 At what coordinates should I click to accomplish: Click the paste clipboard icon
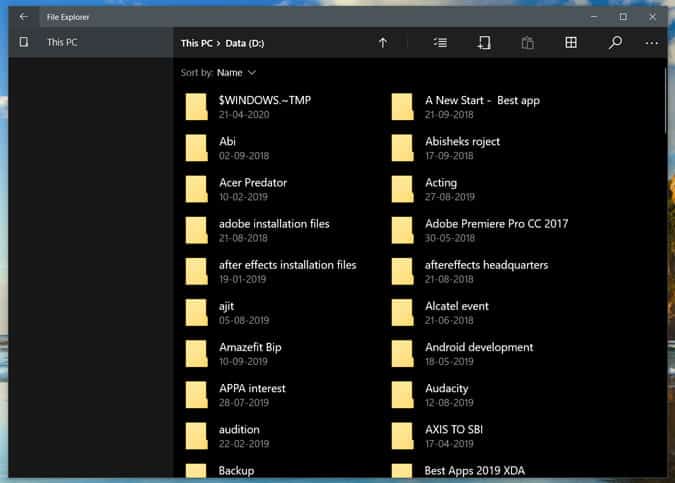click(x=527, y=43)
